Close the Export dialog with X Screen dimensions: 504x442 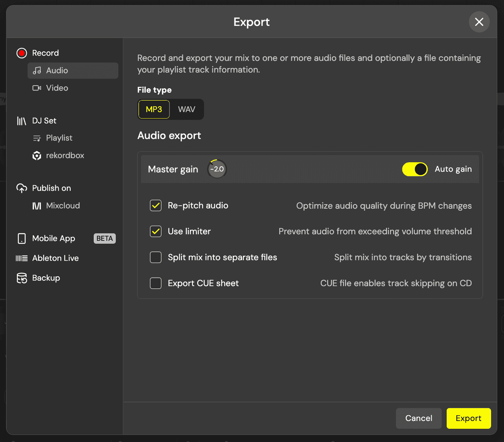(479, 22)
